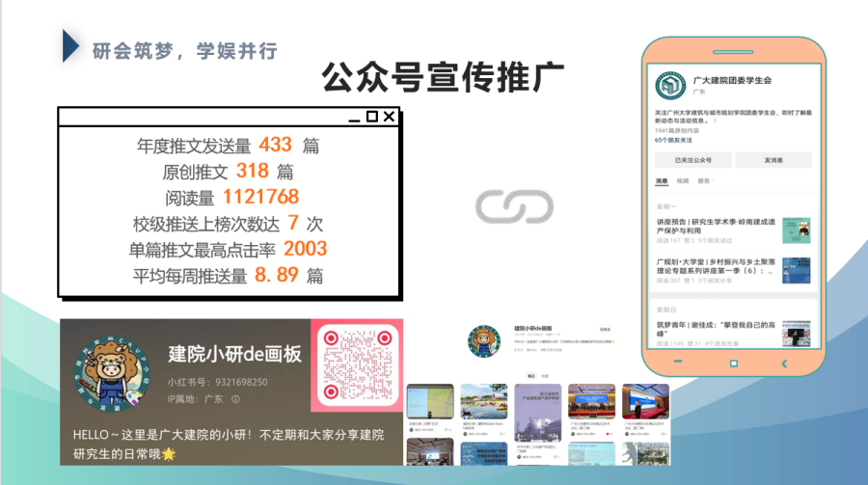Select the 消息 tab
This screenshot has height=485, width=868.
662,180
